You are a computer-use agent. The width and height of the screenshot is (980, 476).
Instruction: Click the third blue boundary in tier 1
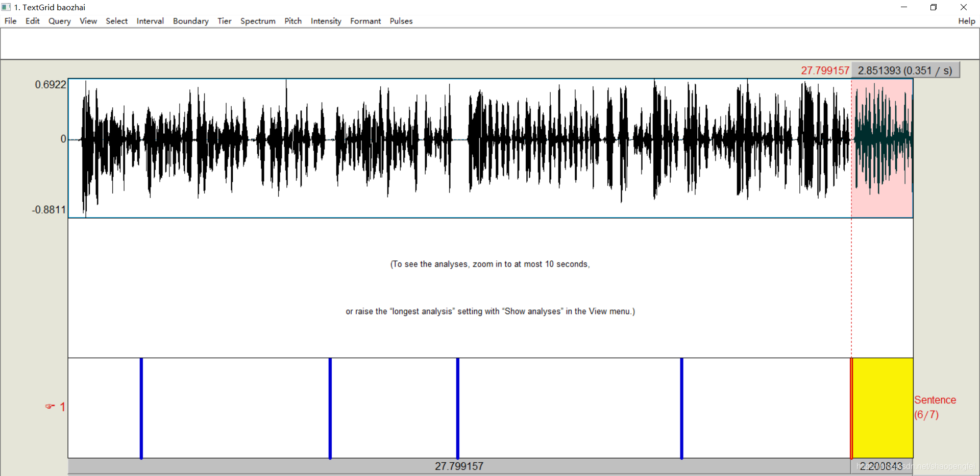click(458, 408)
